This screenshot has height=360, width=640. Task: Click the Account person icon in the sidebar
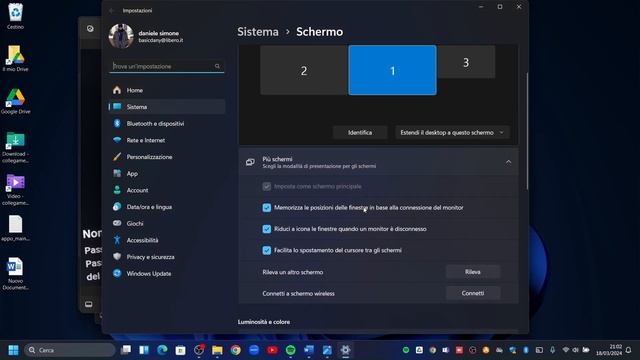pyautogui.click(x=117, y=190)
